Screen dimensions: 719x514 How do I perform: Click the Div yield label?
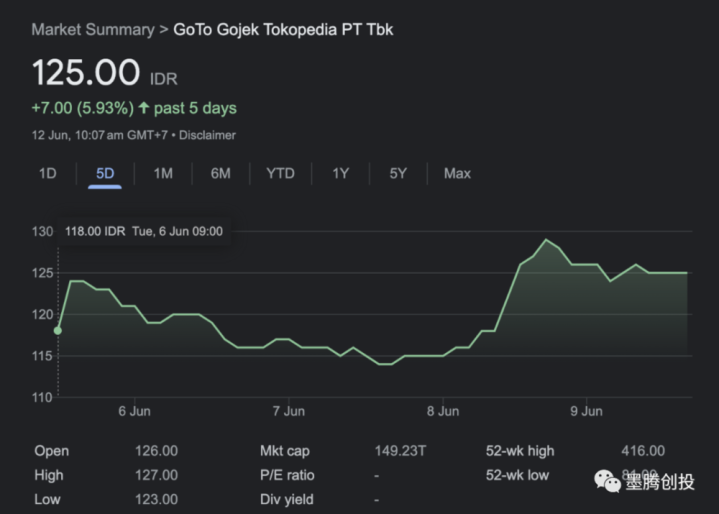pos(287,499)
